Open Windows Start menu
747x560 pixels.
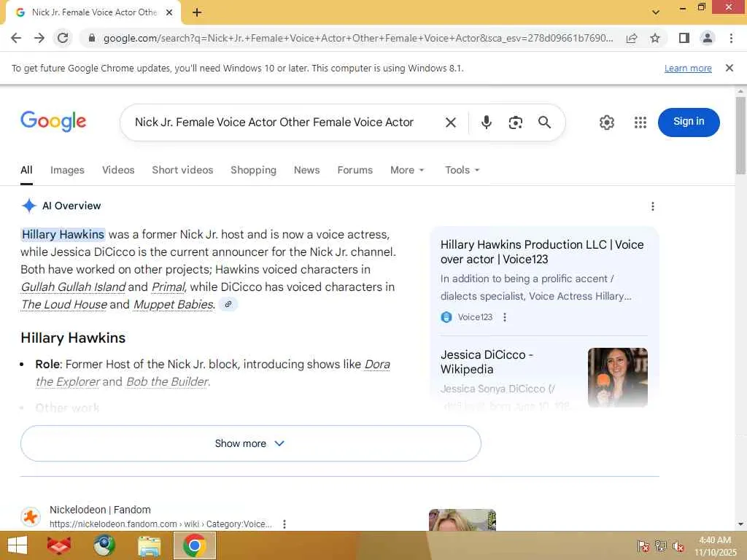(18, 545)
